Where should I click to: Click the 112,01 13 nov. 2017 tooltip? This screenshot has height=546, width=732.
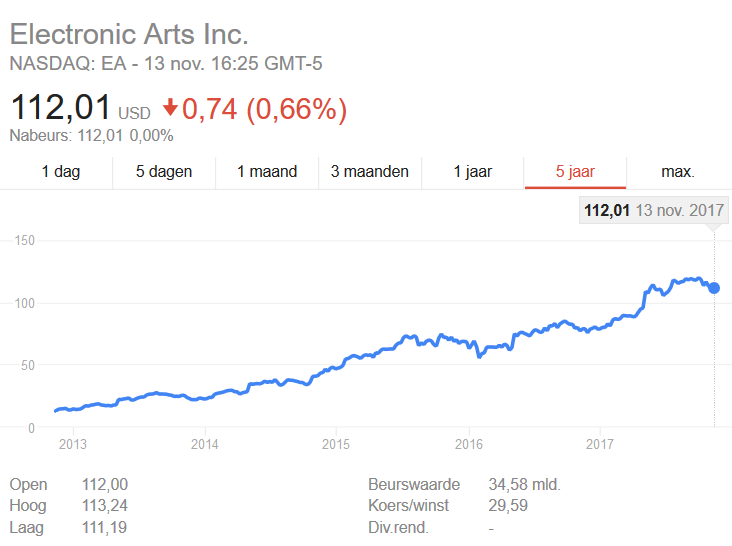coord(653,210)
